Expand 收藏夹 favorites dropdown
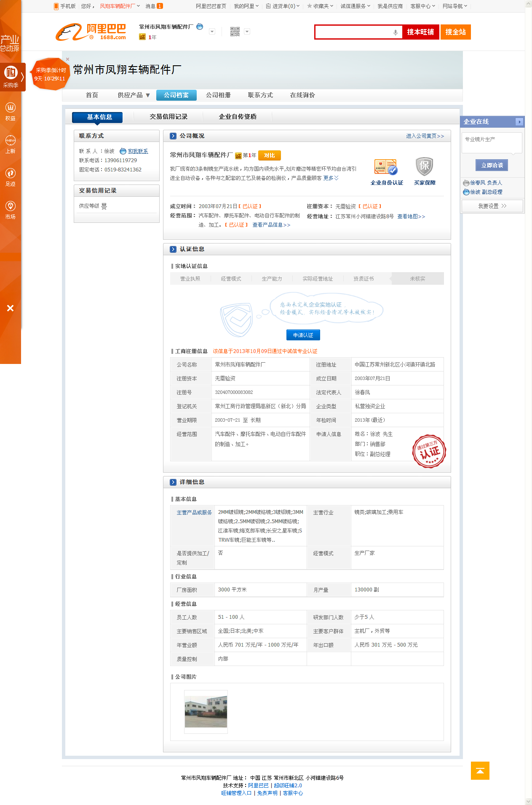Image resolution: width=532 pixels, height=805 pixels. (320, 6)
